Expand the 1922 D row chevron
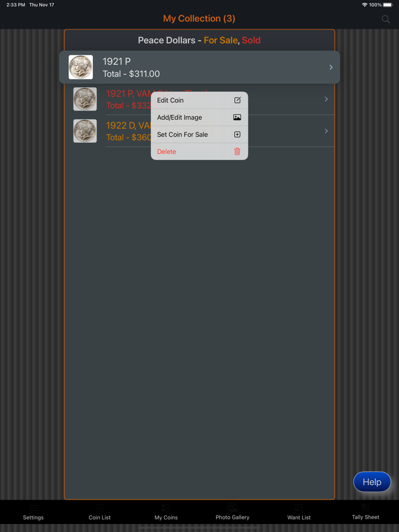The image size is (399, 532). point(327,131)
